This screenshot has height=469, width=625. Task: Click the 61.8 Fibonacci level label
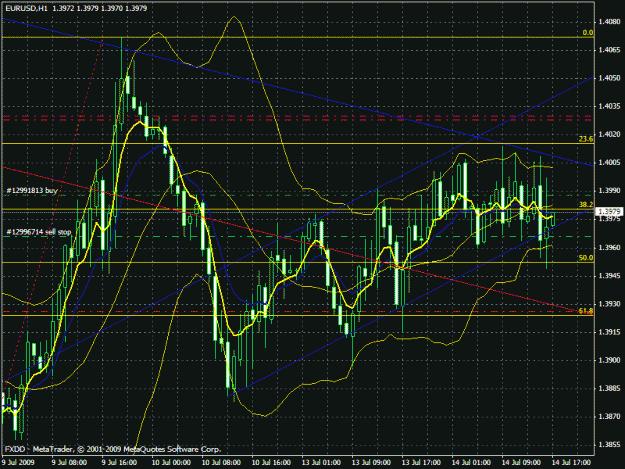586,310
